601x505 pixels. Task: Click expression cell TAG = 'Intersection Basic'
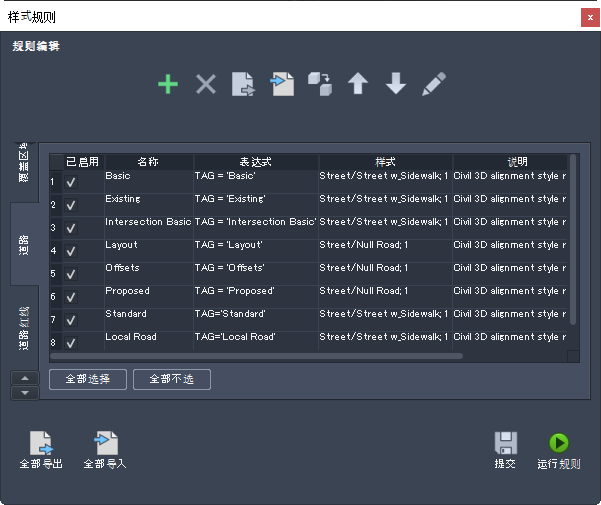click(x=256, y=228)
